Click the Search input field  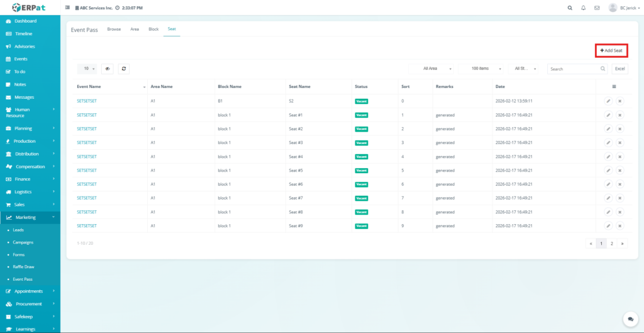click(x=575, y=69)
